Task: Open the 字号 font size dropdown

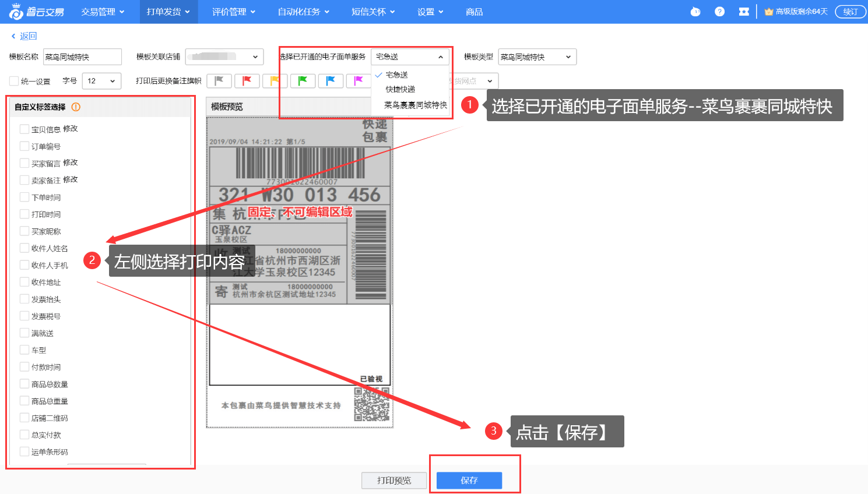Action: coord(101,81)
